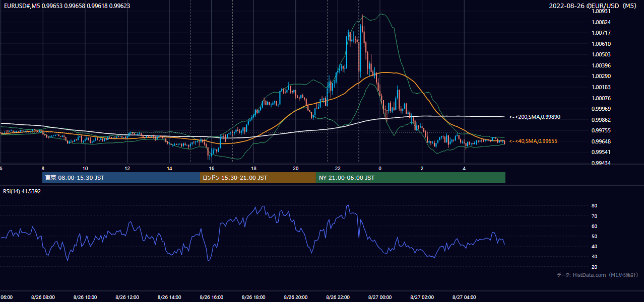Click RSI axis level 20

coord(594,267)
